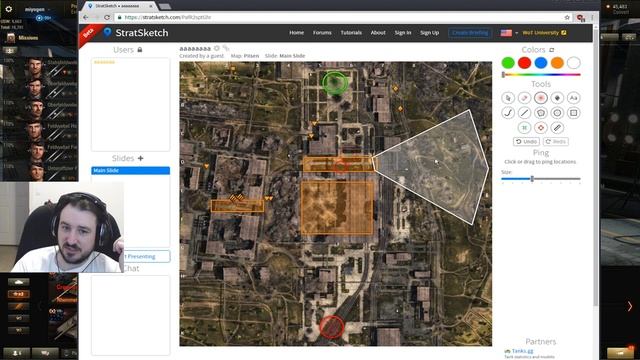Select the cursor/pointer tool
Screen dimensions: 640x360
click(x=508, y=98)
